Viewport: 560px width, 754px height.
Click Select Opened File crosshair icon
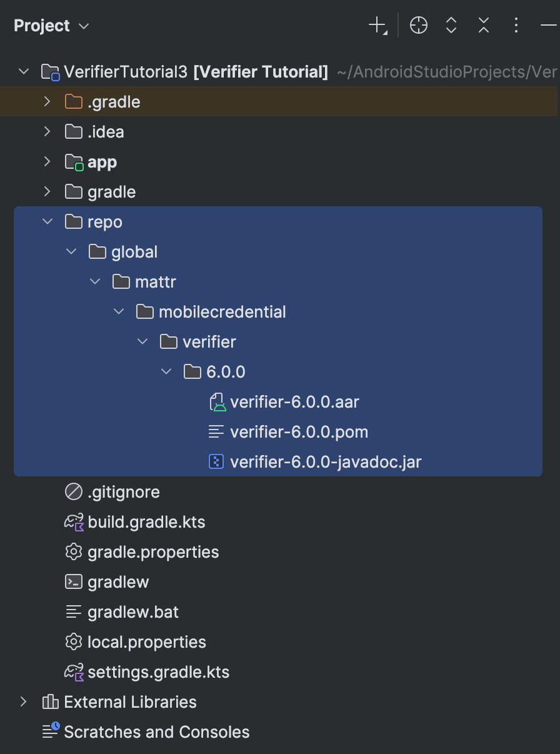[x=418, y=26]
